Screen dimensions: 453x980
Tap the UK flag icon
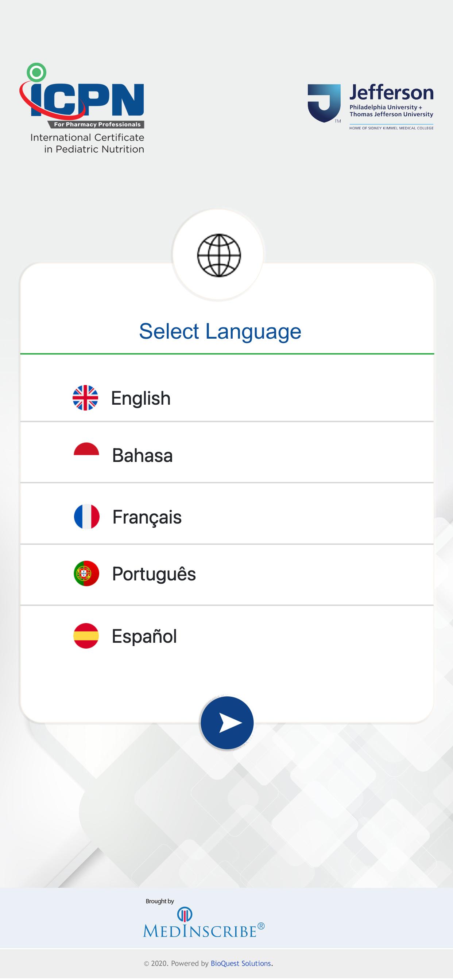85,397
